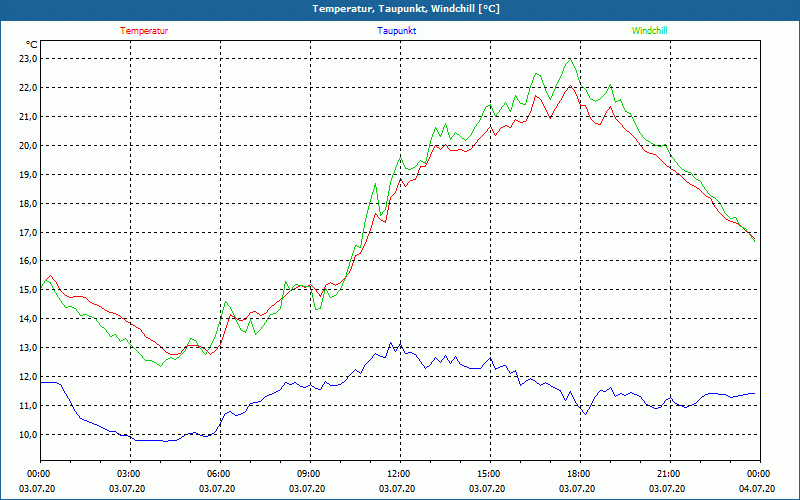This screenshot has width=800, height=500.
Task: Click the blue Taupunkt curve peak near 12:00
Action: [391, 342]
